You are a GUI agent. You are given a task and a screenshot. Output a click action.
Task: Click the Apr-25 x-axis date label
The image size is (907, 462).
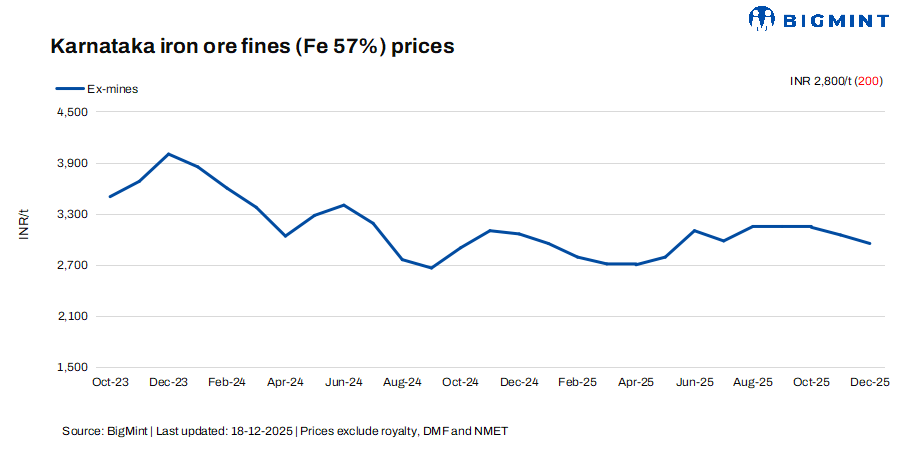point(636,382)
